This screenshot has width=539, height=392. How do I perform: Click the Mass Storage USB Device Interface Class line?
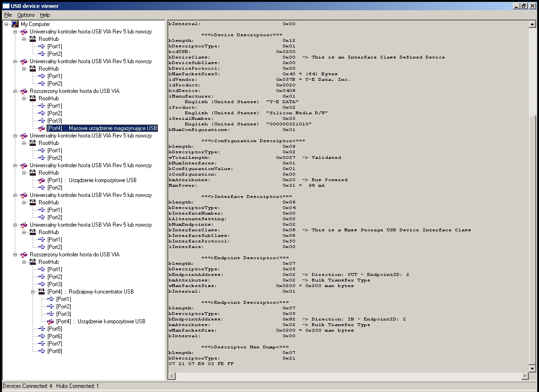(320, 230)
